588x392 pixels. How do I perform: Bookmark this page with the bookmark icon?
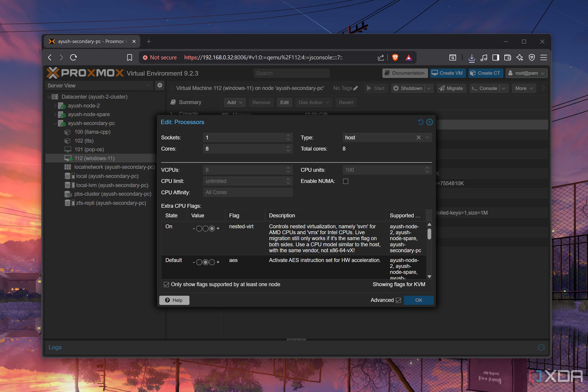pos(129,57)
